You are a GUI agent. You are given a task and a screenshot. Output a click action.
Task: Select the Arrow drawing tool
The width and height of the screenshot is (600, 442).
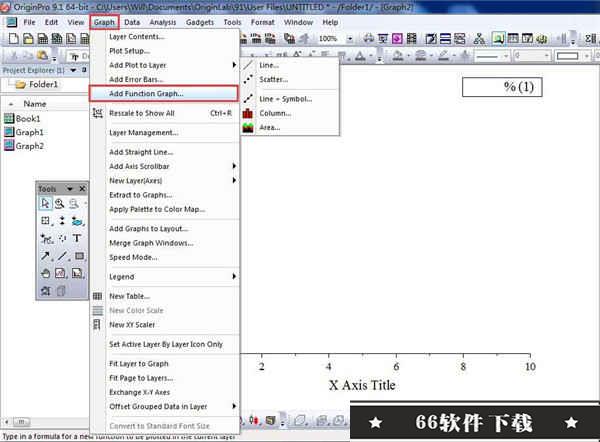(45, 256)
